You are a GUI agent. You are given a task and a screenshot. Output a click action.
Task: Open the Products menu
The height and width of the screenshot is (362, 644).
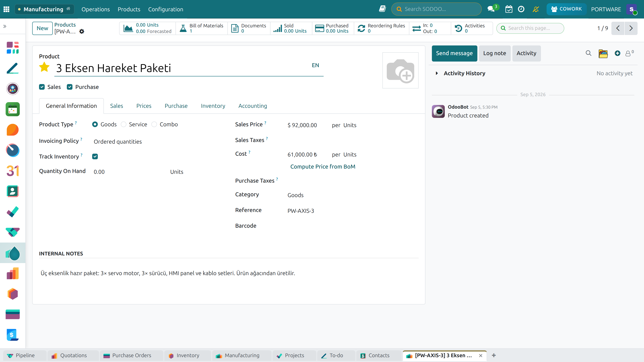[129, 9]
